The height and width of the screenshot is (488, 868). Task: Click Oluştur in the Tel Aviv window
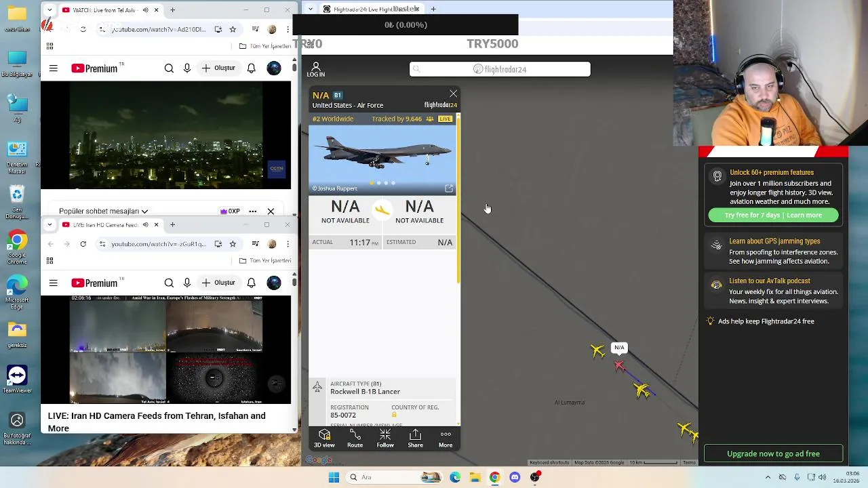pyautogui.click(x=218, y=68)
